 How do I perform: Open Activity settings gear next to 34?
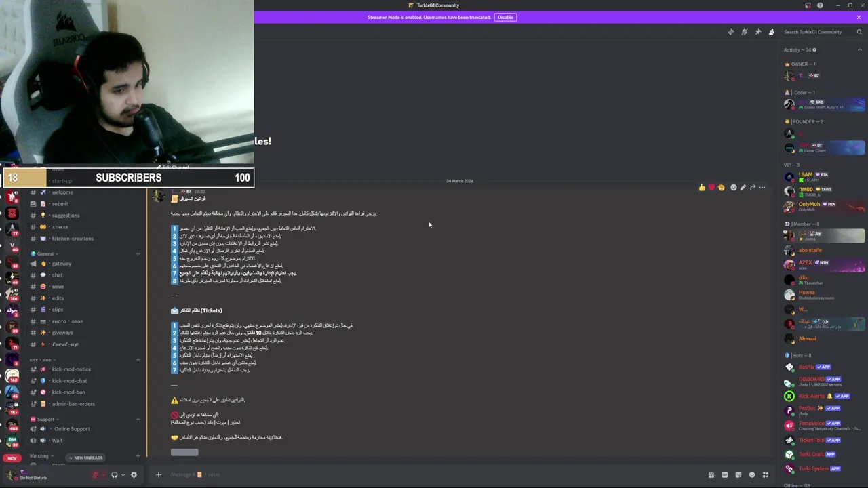814,49
